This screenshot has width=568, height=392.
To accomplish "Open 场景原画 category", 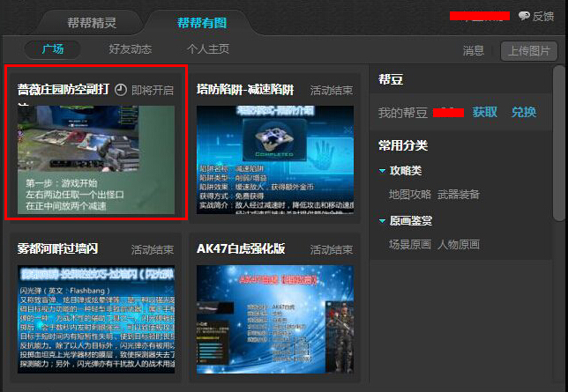I will pyautogui.click(x=410, y=244).
